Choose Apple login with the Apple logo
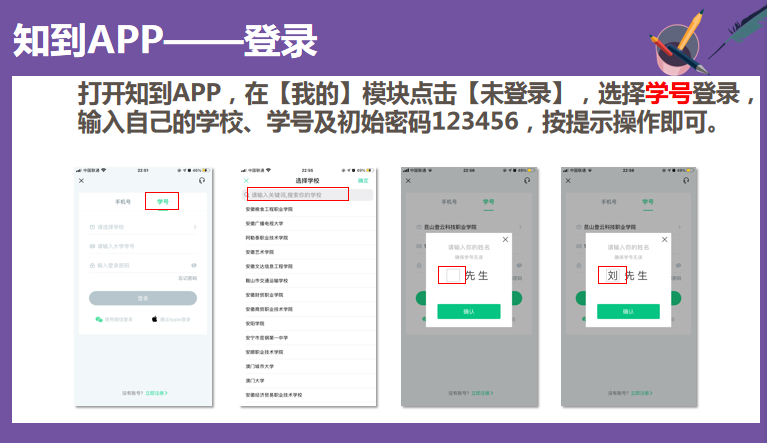 [155, 319]
